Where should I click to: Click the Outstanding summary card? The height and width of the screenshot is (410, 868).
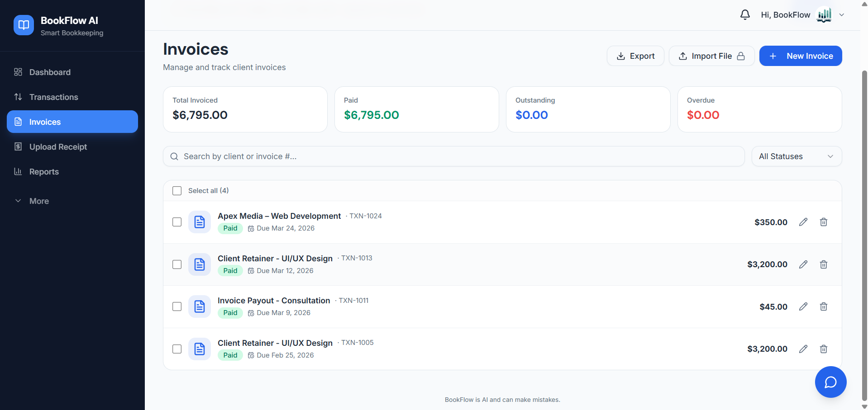pos(588,109)
